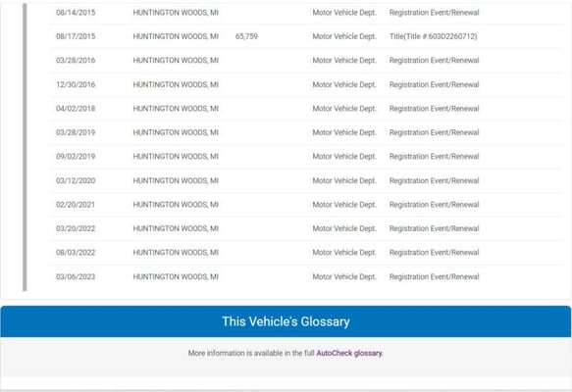Click Registration Event/Renewal on 03/06/2023 row
Screen dimensions: 572x392
pos(434,277)
